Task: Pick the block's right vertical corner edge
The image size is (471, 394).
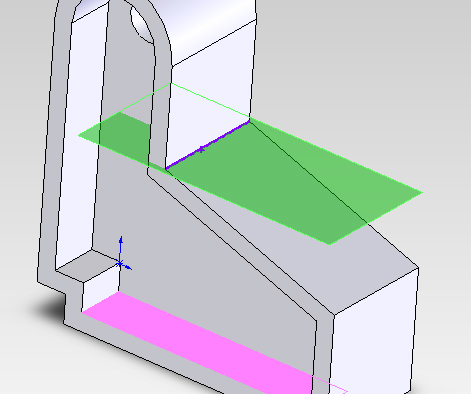Action: click(x=414, y=330)
